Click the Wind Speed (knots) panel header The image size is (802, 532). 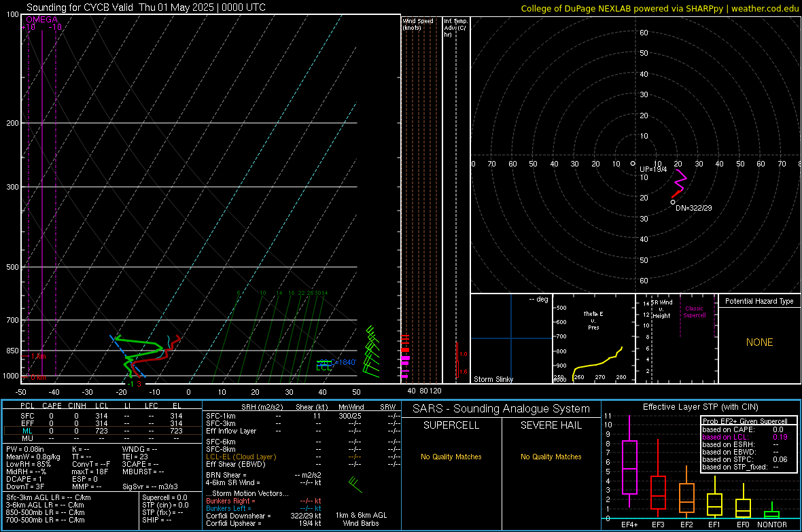point(418,24)
